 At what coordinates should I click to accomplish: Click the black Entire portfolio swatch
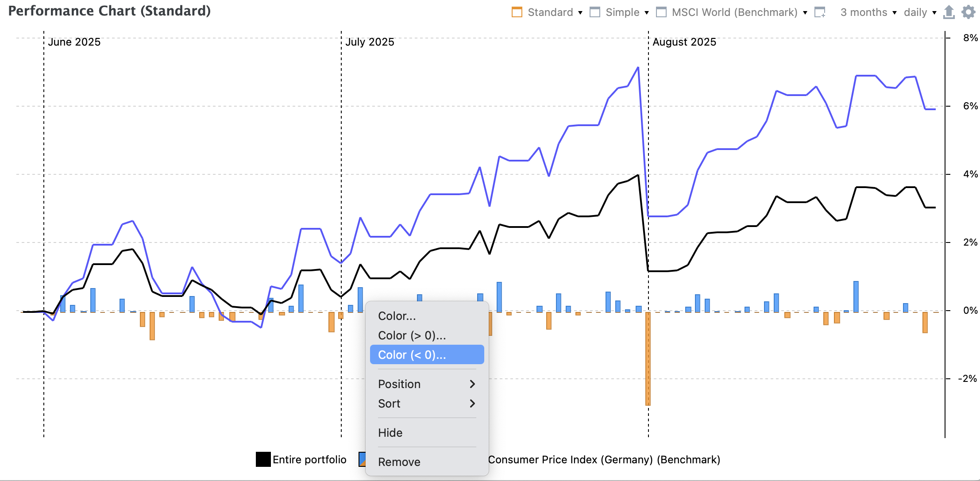263,459
